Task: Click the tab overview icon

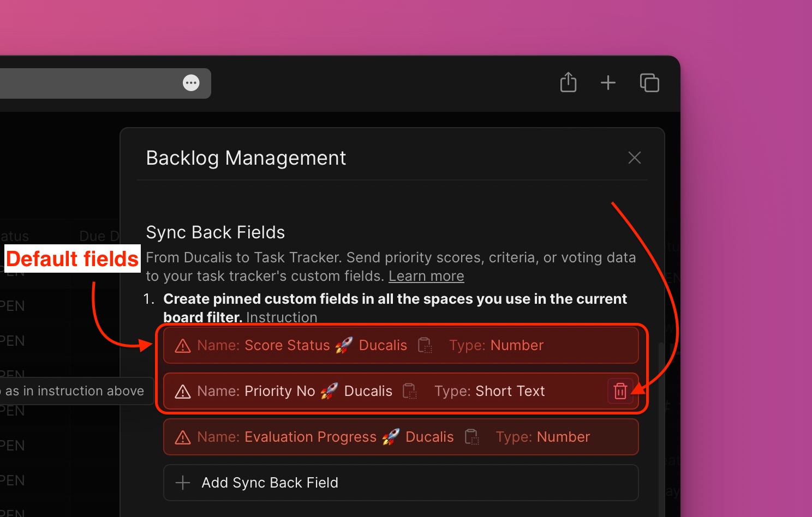Action: [649, 82]
